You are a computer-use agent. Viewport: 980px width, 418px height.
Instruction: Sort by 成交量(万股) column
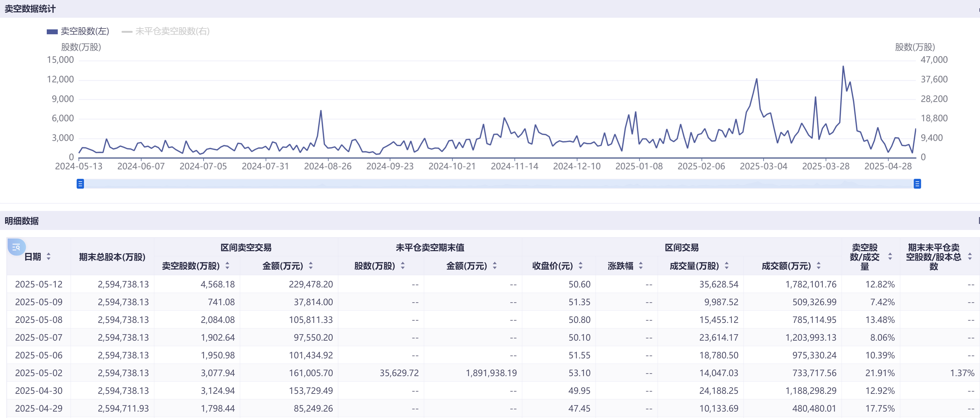coord(726,266)
